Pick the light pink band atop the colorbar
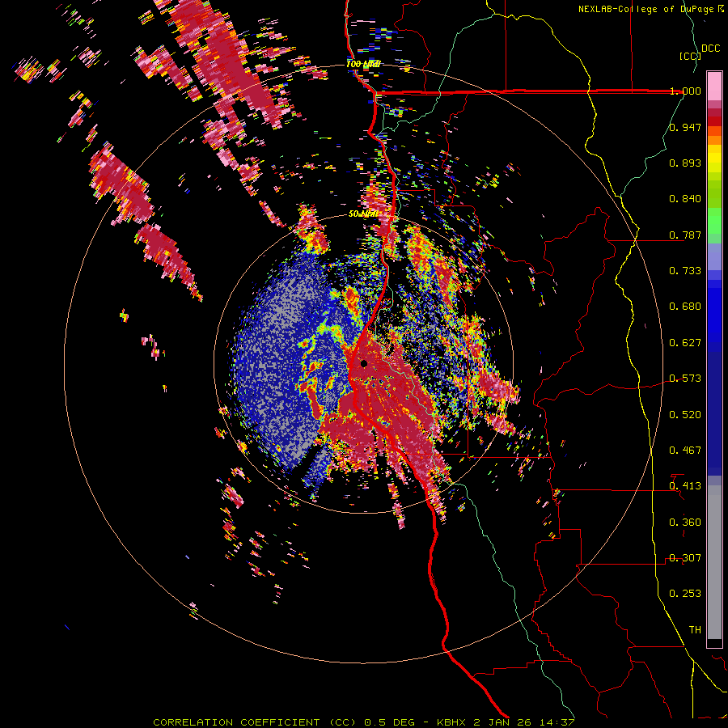728x728 pixels. click(x=714, y=87)
